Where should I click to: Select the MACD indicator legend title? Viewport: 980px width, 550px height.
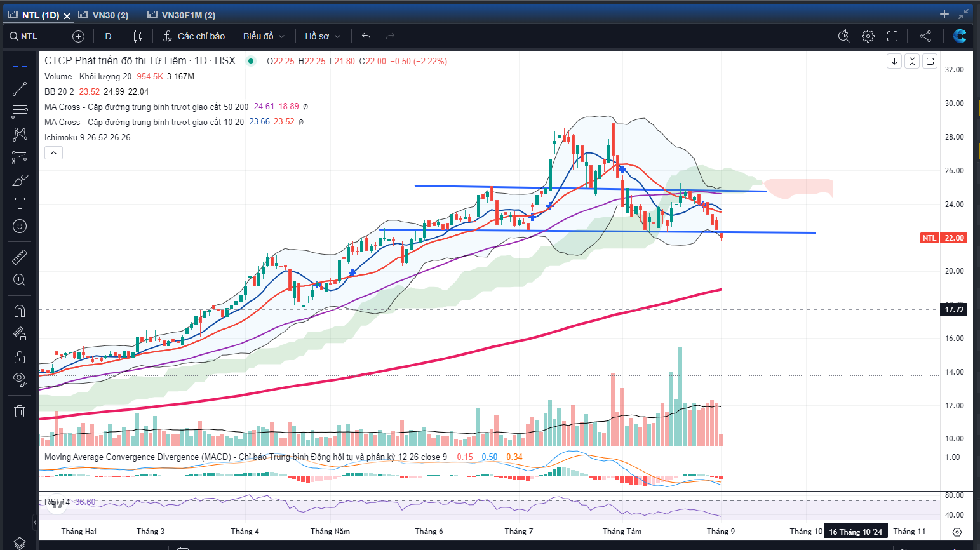tap(246, 457)
